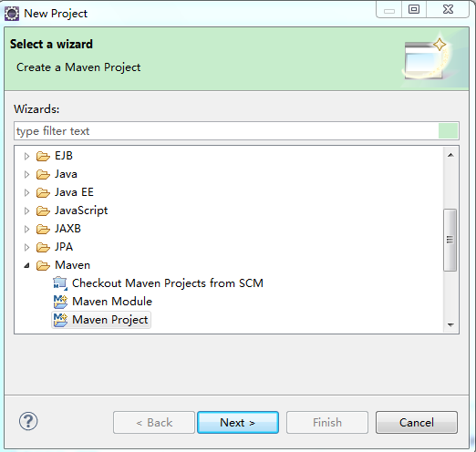Click the wizard list scrollbar thumb
Image resolution: width=476 pixels, height=452 pixels.
click(x=450, y=240)
